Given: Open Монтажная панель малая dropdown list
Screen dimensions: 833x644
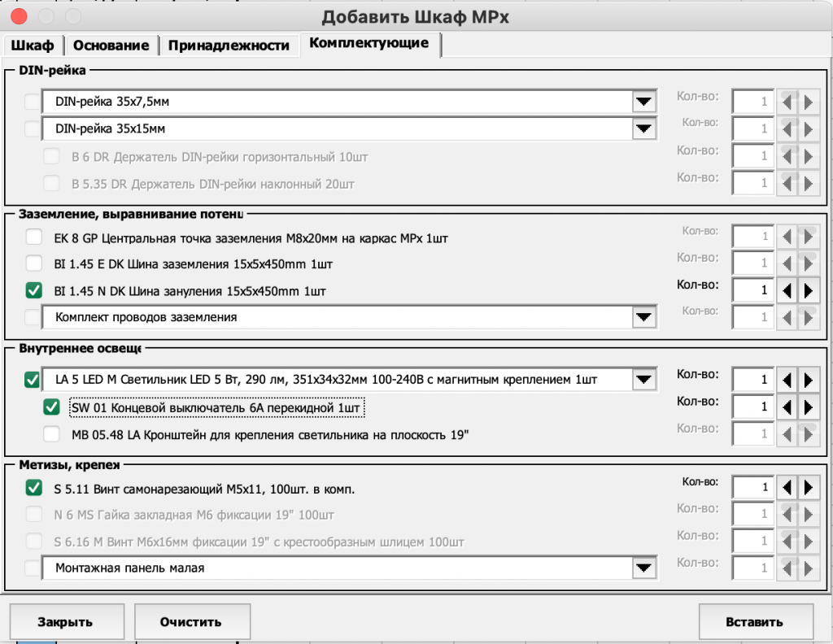Looking at the screenshot, I should pos(644,568).
